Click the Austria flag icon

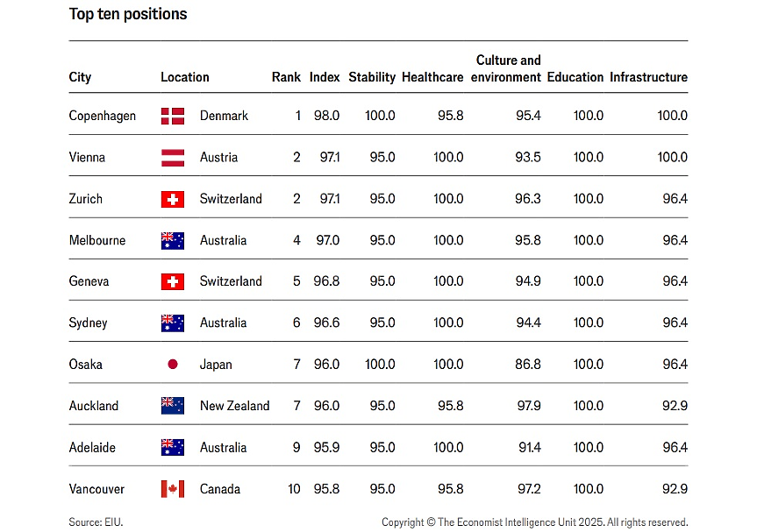(x=172, y=158)
